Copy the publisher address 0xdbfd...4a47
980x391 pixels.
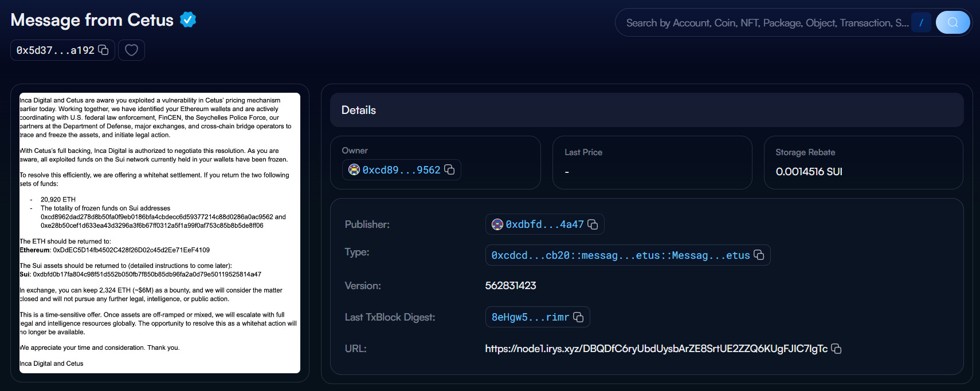tap(593, 224)
